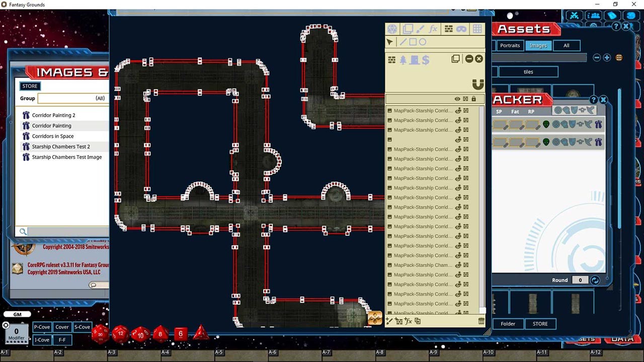The image size is (644, 362).
Task: Click the STORE button in the Images window
Action: 30,86
